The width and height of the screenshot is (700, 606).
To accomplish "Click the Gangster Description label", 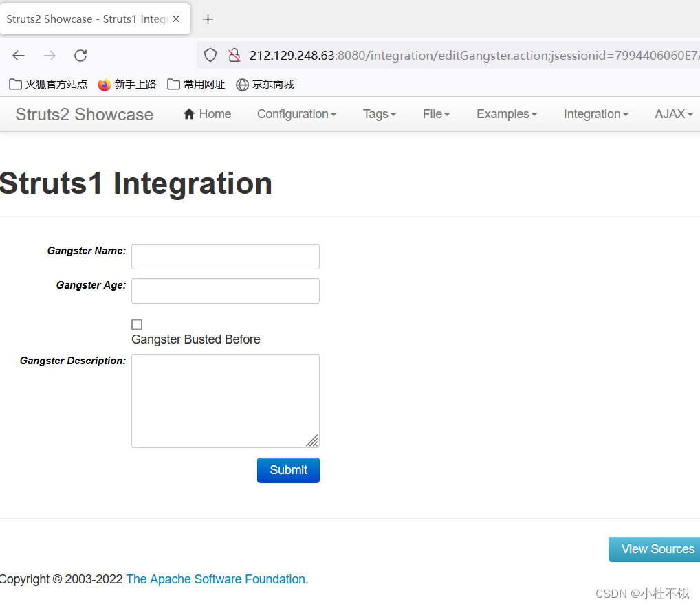I will 73,360.
